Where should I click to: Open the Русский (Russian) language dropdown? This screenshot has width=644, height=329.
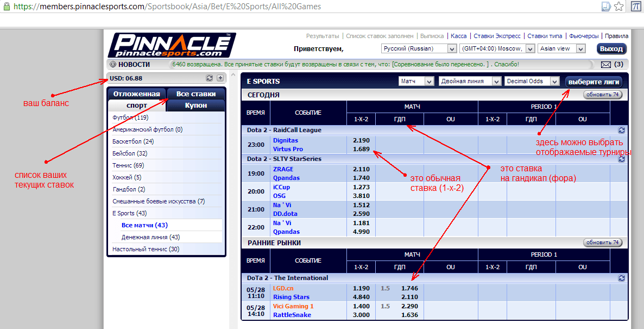pos(419,48)
